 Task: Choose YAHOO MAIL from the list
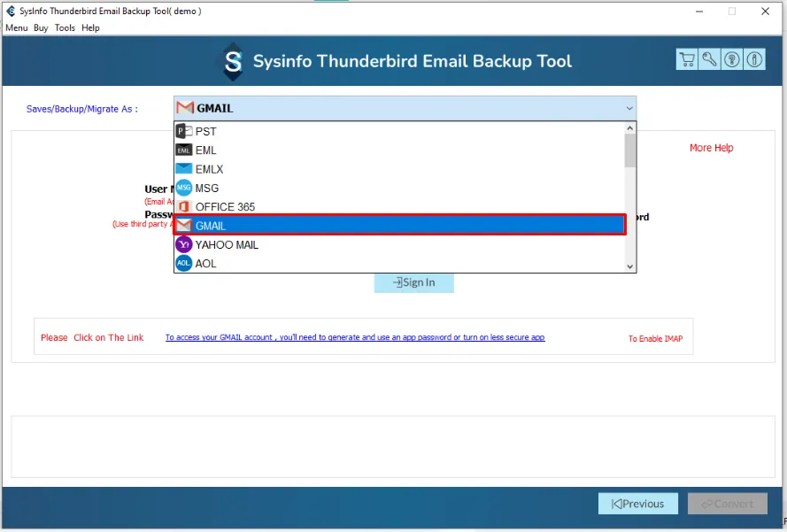(x=399, y=244)
